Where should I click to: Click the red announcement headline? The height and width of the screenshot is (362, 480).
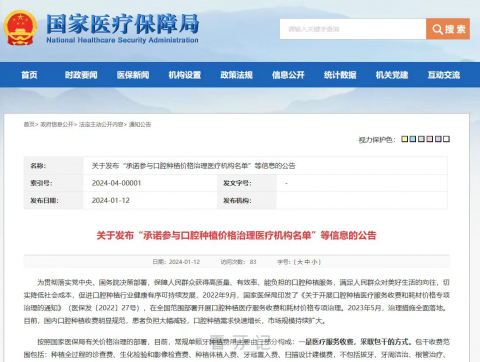236,235
